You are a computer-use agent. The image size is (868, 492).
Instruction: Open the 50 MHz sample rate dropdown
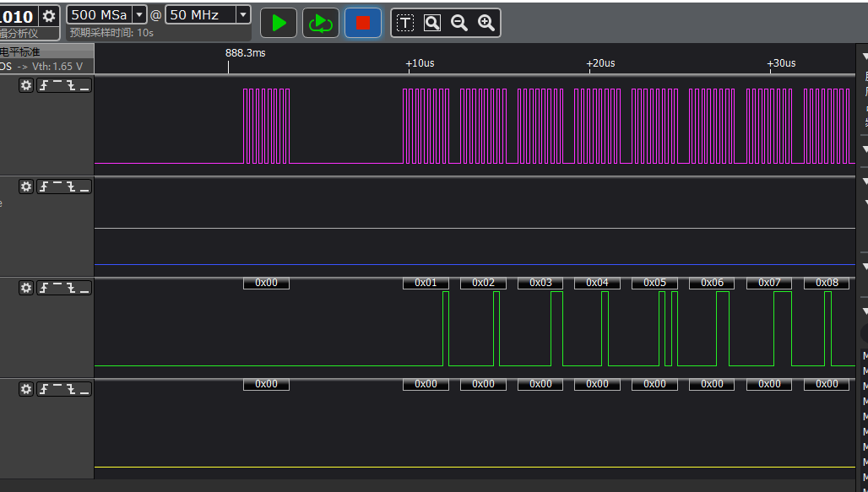pyautogui.click(x=243, y=14)
